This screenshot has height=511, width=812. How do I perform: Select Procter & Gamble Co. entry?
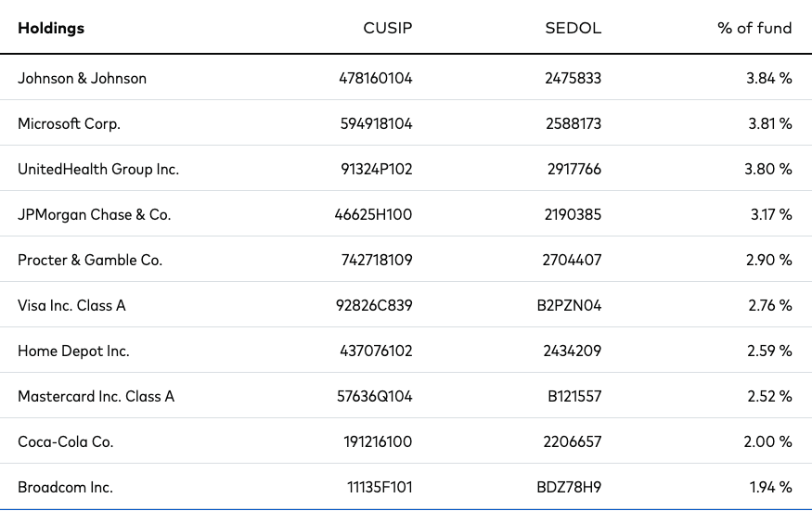90,260
